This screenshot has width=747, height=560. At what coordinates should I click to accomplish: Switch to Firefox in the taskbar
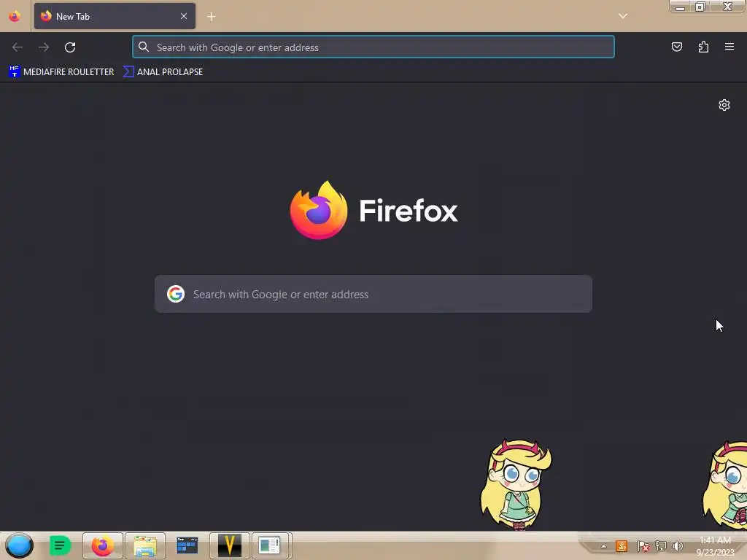coord(103,545)
